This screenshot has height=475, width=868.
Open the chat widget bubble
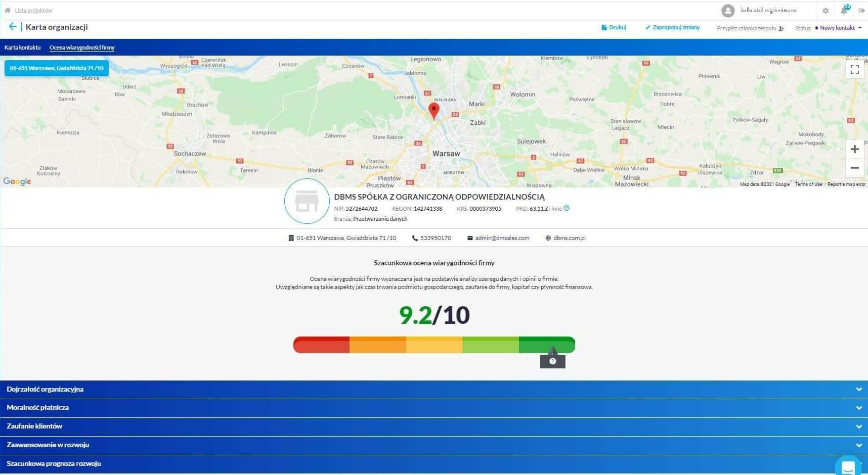pos(848,466)
